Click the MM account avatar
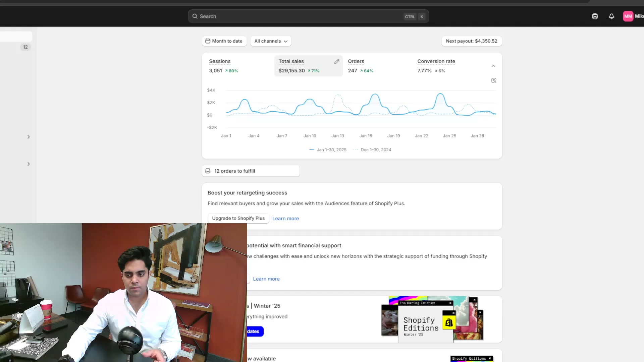Screen dimensions: 644x362 click(x=628, y=16)
